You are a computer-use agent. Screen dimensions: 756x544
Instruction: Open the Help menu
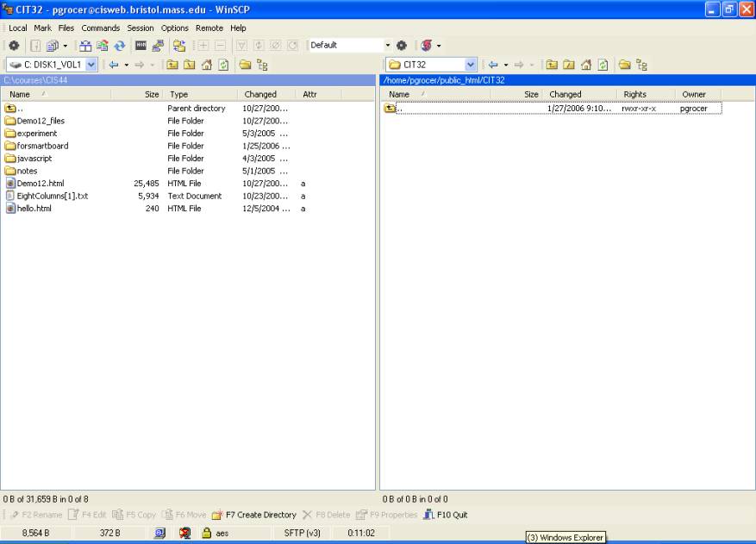pyautogui.click(x=238, y=28)
